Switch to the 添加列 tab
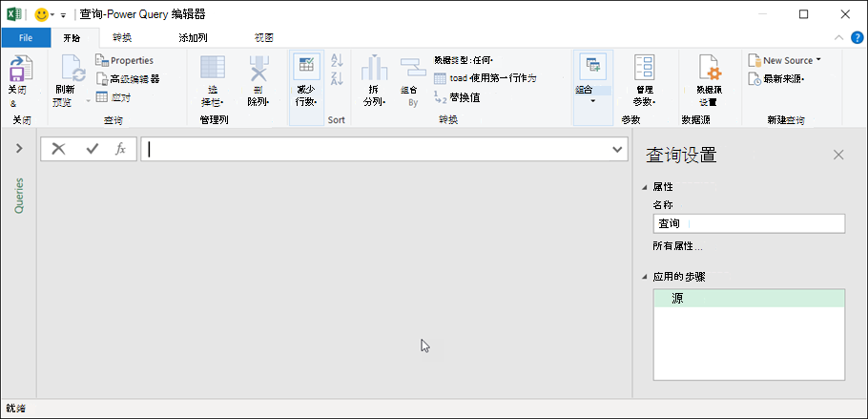 click(193, 38)
